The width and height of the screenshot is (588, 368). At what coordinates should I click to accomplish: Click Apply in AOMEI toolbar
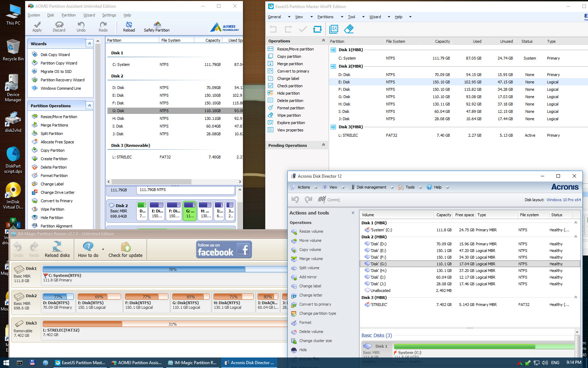[37, 27]
